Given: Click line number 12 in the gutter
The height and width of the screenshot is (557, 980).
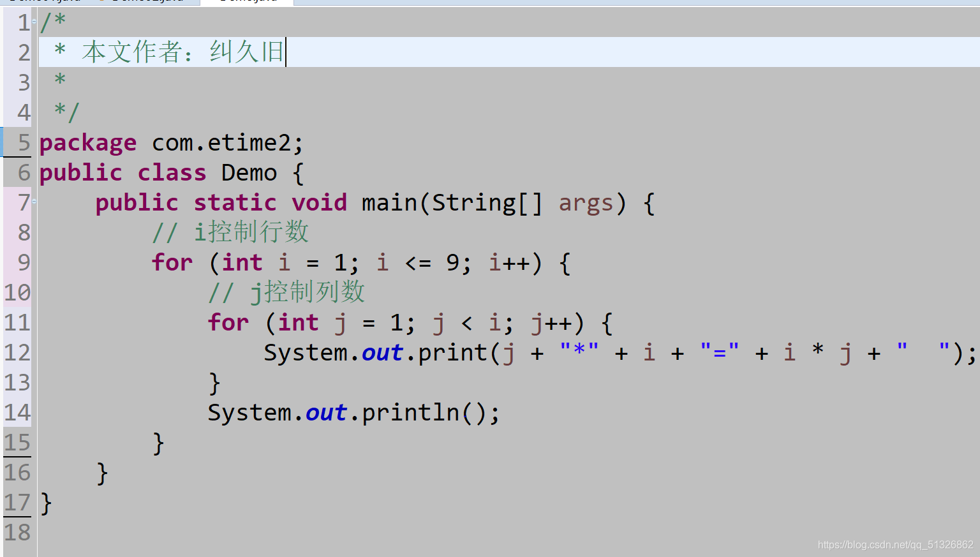Looking at the screenshot, I should (x=17, y=352).
